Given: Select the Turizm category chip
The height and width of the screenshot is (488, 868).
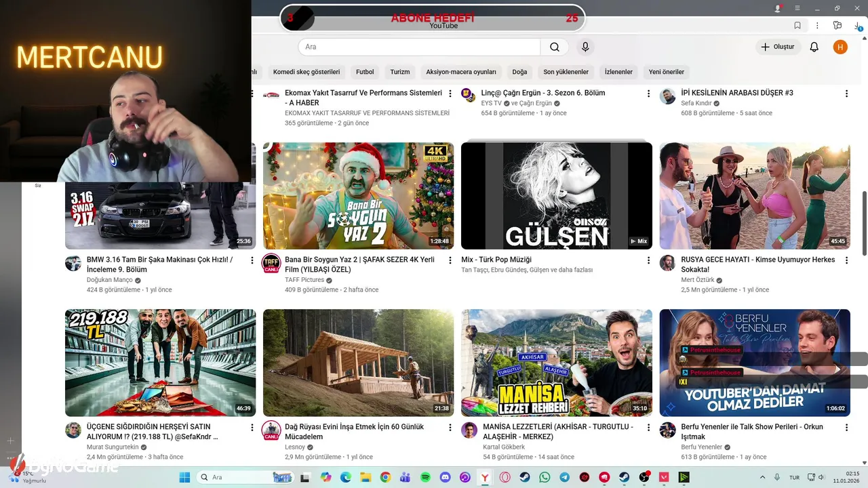Looking at the screenshot, I should pos(400,72).
